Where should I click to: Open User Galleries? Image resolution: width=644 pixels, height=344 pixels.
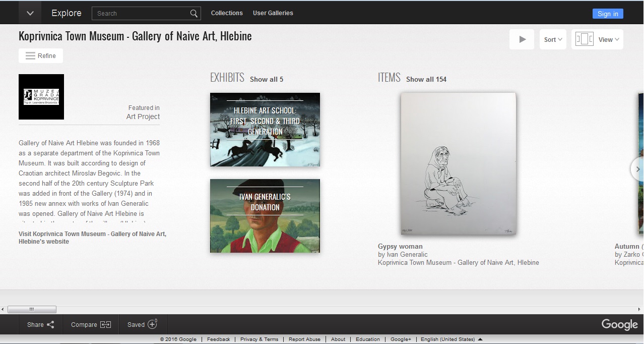(x=273, y=13)
